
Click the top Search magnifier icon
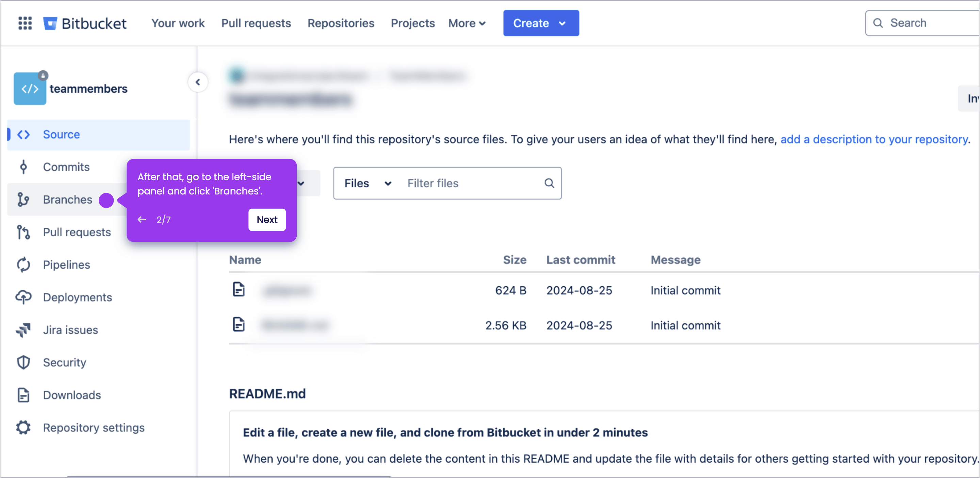[878, 23]
